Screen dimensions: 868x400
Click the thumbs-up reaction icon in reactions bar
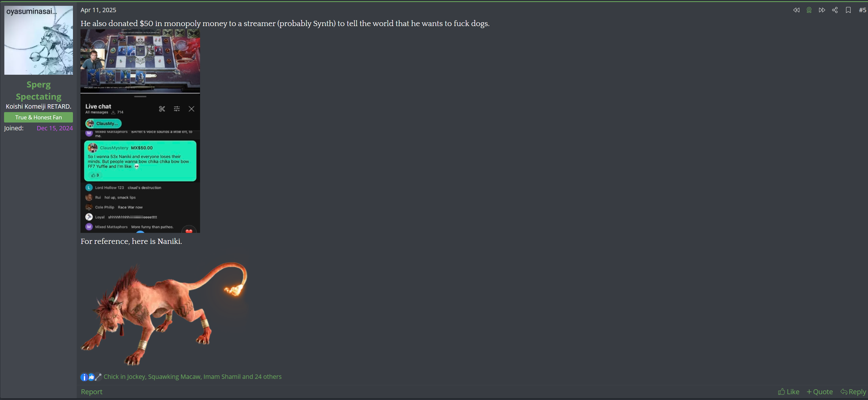click(x=91, y=377)
